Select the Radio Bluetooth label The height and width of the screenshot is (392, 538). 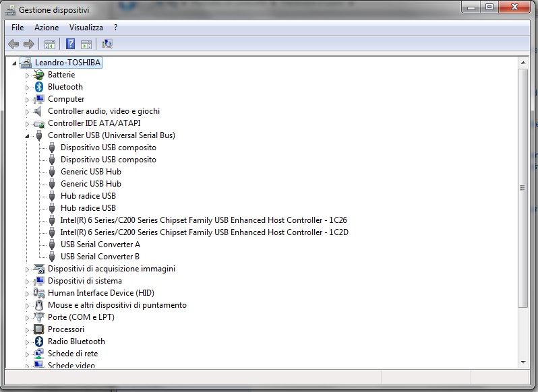point(76,341)
